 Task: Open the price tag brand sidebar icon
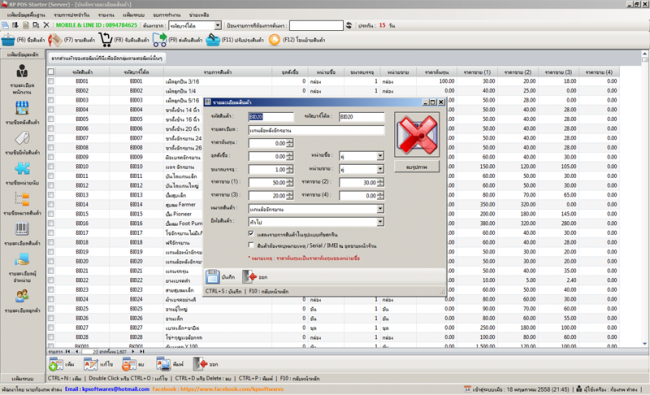tap(22, 139)
